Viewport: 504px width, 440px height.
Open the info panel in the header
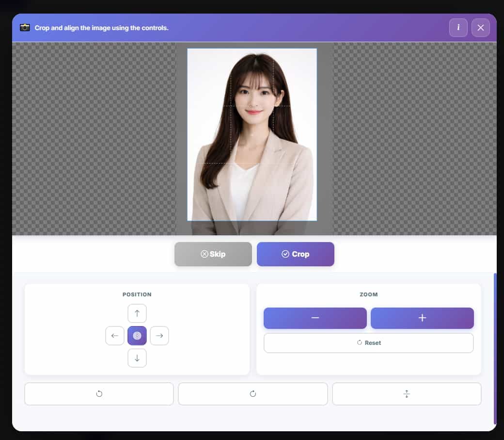[458, 28]
